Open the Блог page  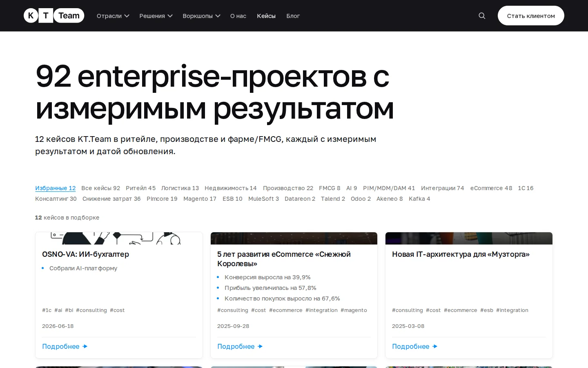pos(293,16)
